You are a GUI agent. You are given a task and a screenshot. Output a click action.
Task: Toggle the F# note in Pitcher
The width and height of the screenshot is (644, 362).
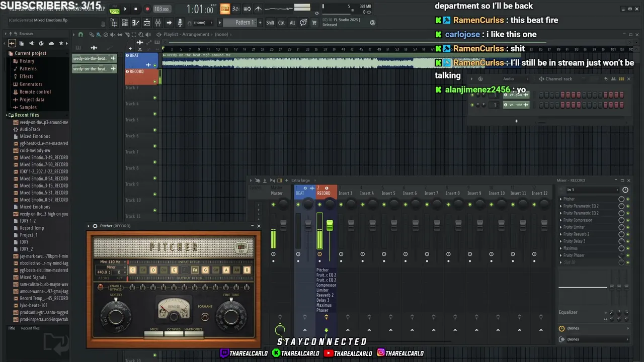coord(195,270)
